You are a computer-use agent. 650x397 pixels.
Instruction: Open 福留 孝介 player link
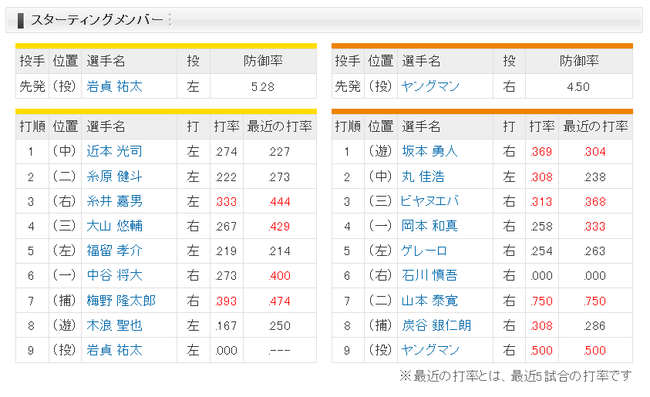114,251
